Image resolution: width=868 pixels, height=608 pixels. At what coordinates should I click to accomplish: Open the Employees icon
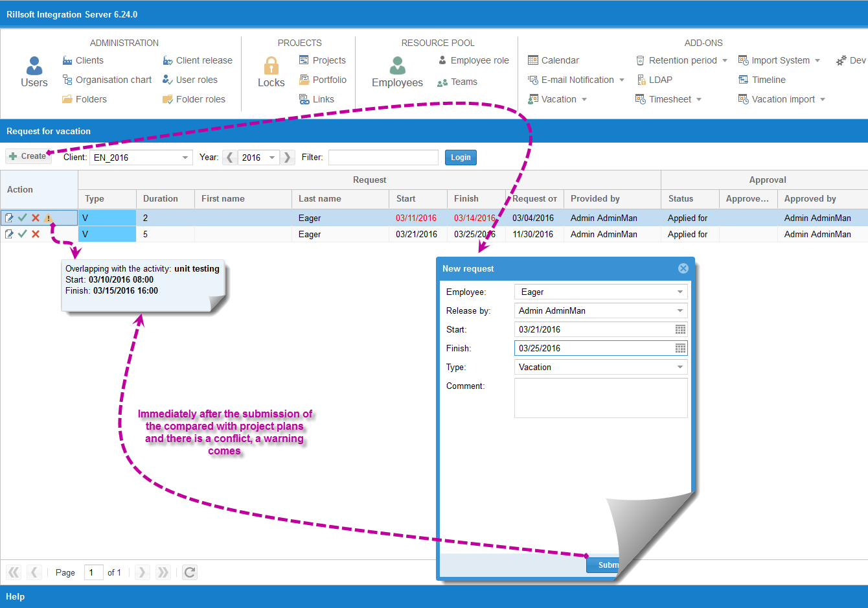tap(397, 72)
